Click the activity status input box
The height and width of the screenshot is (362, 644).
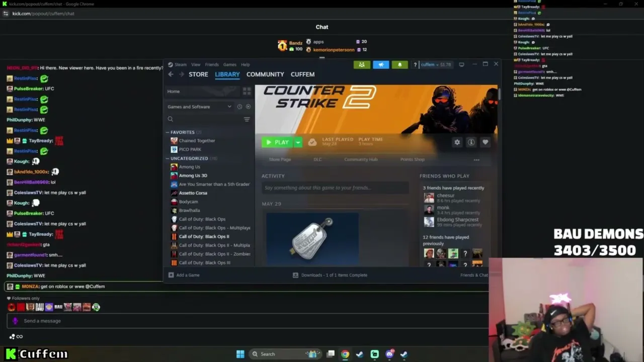point(335,188)
